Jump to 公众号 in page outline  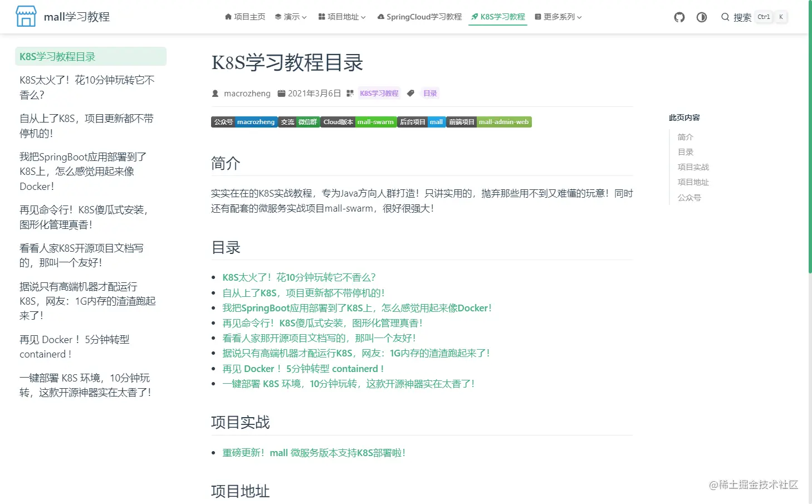(689, 198)
